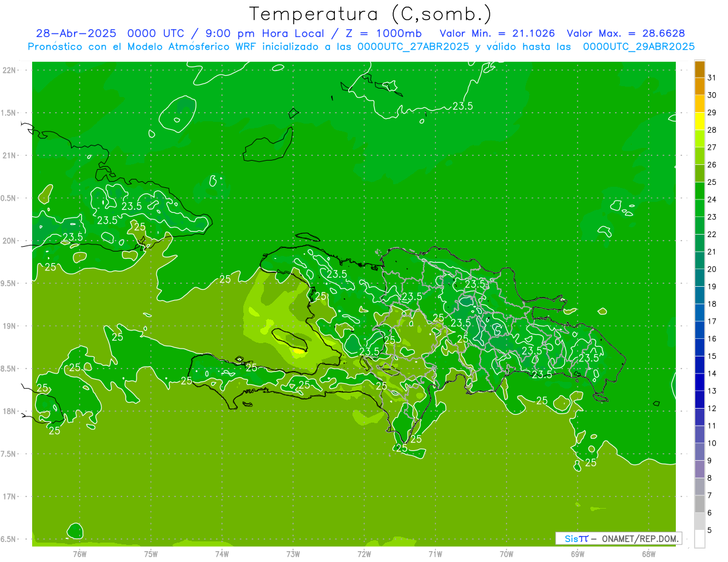Click longitude axis label '75W'

pos(150,554)
